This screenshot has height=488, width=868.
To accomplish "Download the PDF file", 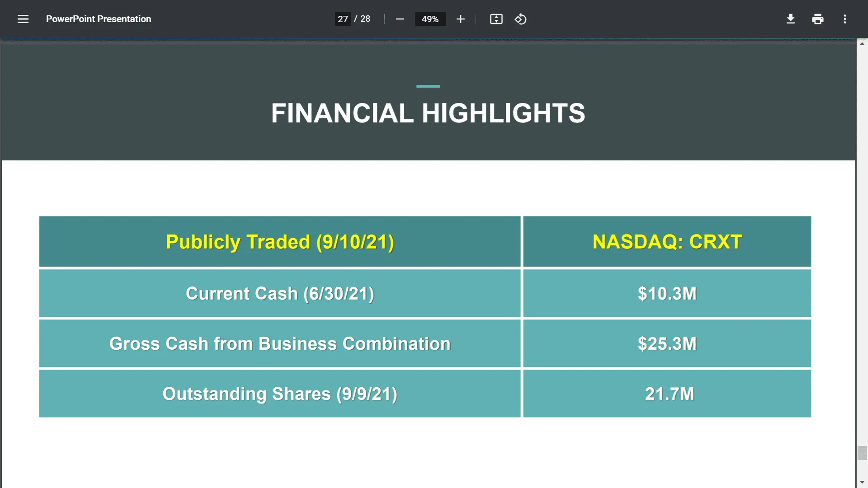I will pos(790,19).
